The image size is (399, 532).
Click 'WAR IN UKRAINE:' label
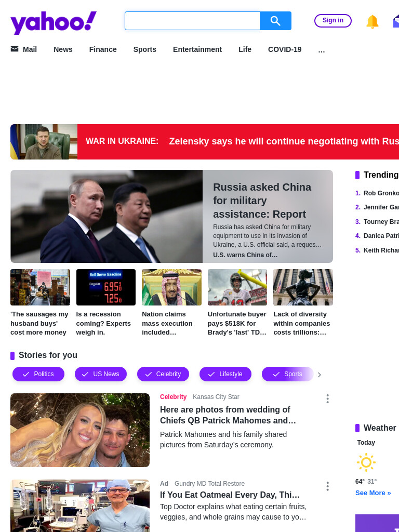point(122,141)
